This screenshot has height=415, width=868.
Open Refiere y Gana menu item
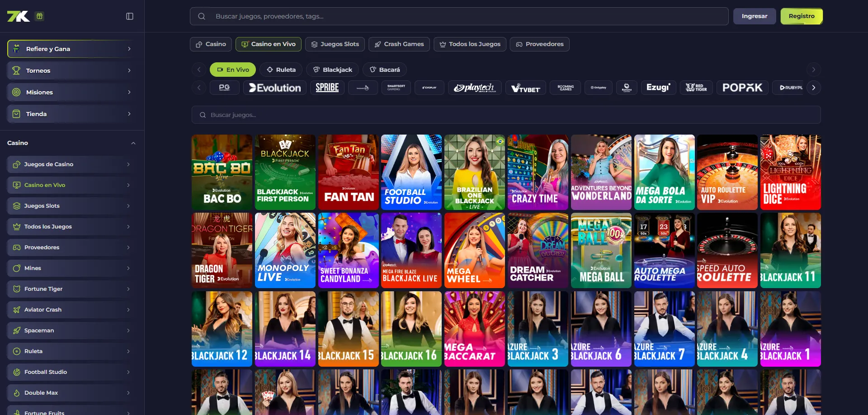click(72, 49)
